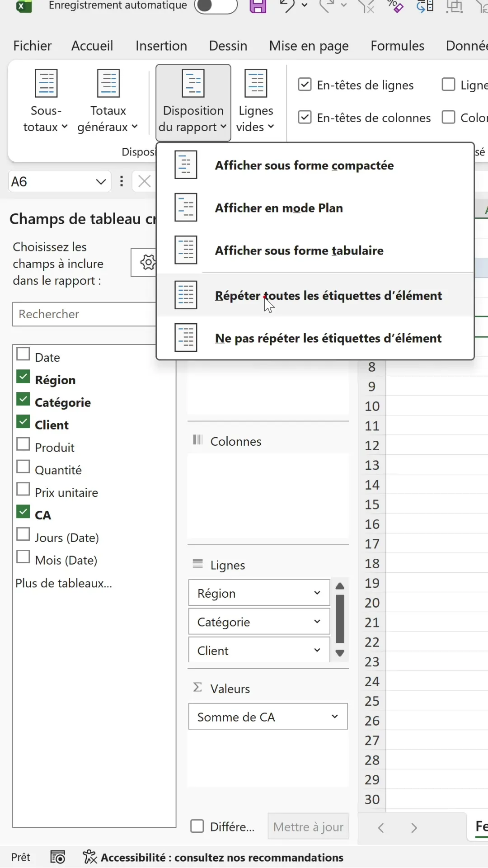The height and width of the screenshot is (868, 488).
Task: Click the do-not-repeat labels icon
Action: [x=186, y=338]
